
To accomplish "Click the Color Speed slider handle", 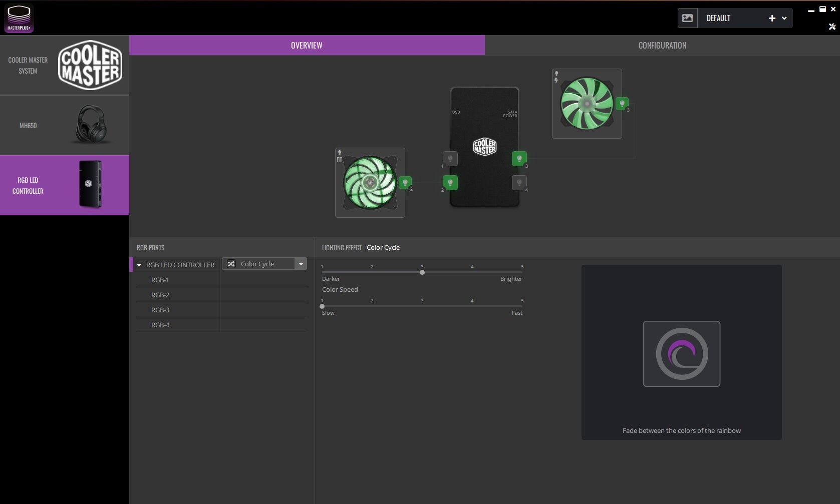I will 322,306.
